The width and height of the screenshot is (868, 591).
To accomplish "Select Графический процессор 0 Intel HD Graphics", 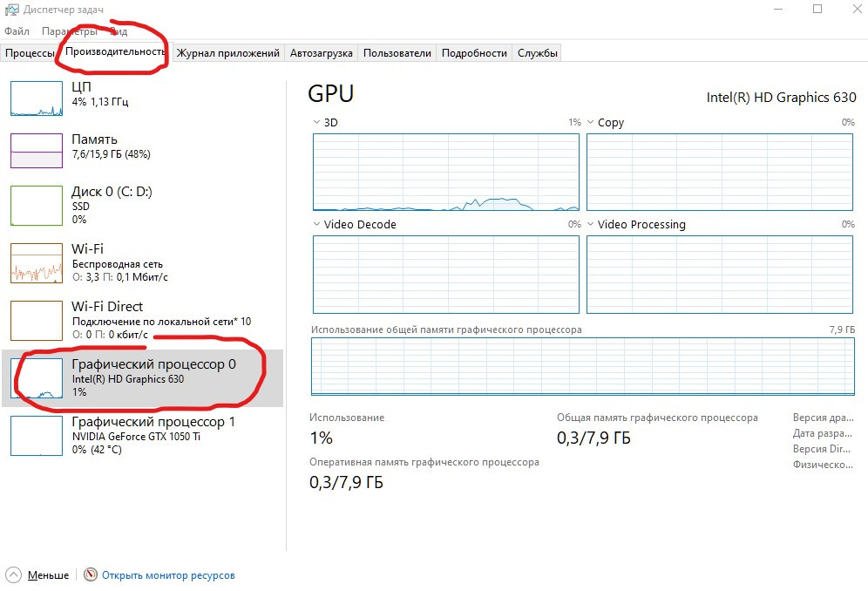I will tap(153, 377).
